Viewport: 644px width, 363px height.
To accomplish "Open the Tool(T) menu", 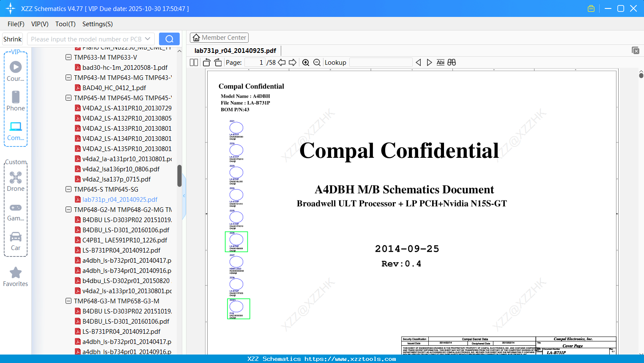I will 66,24.
